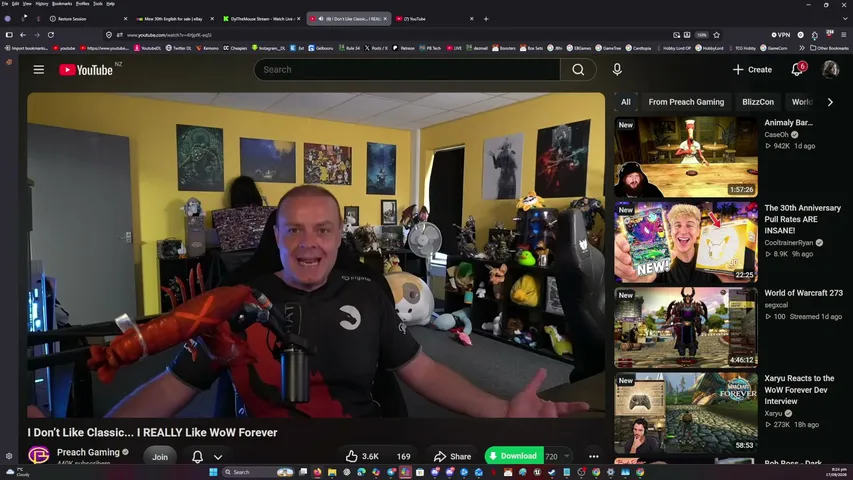Click the YouTube search input field
The height and width of the screenshot is (480, 853).
(407, 70)
